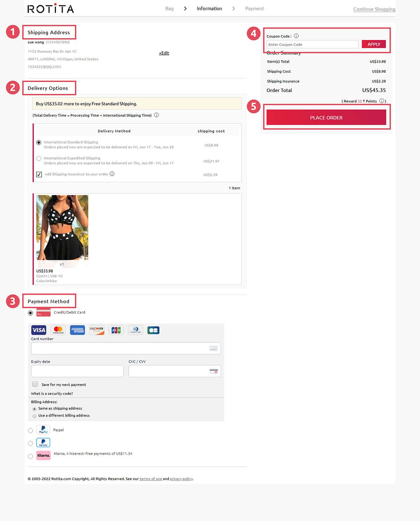Click the red credit card icon
This screenshot has width=420, height=521.
coord(43,312)
